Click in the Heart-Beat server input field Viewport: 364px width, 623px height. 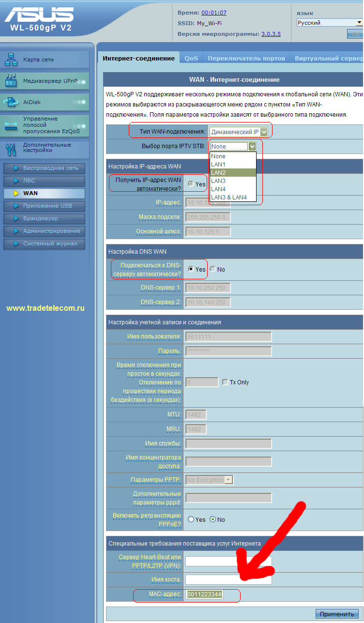click(228, 562)
